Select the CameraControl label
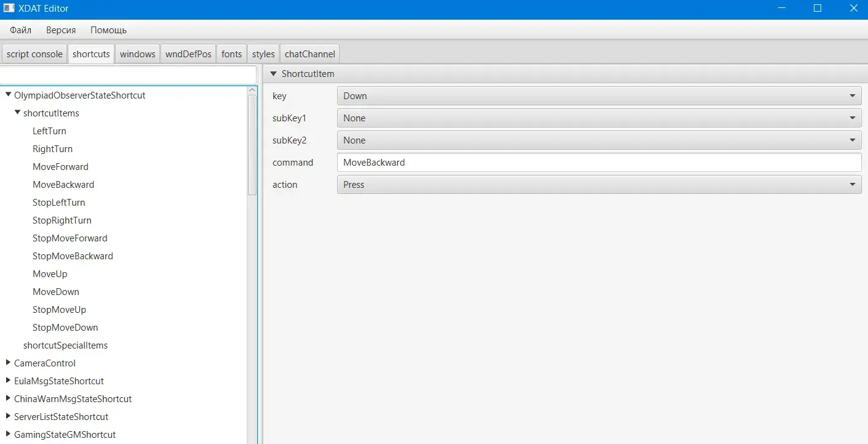 (x=45, y=363)
